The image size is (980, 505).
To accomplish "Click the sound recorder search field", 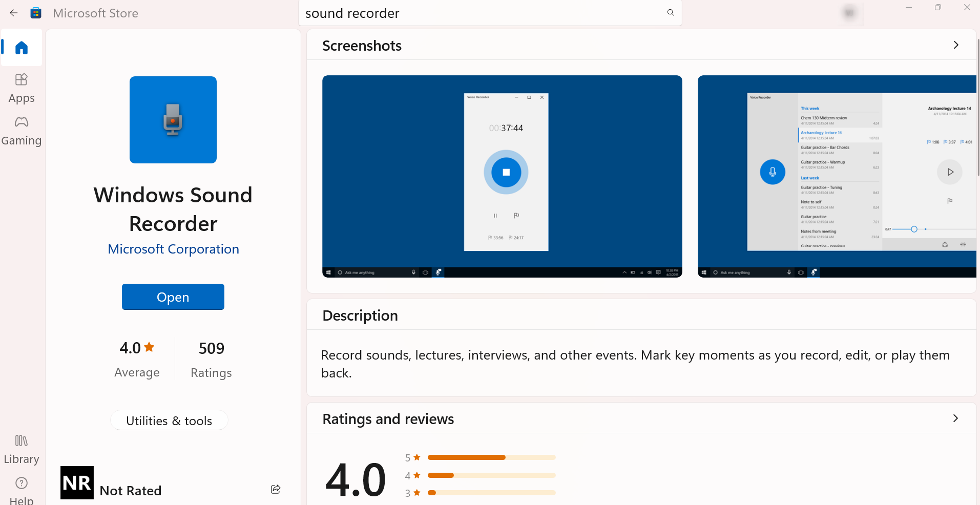I will [482, 13].
